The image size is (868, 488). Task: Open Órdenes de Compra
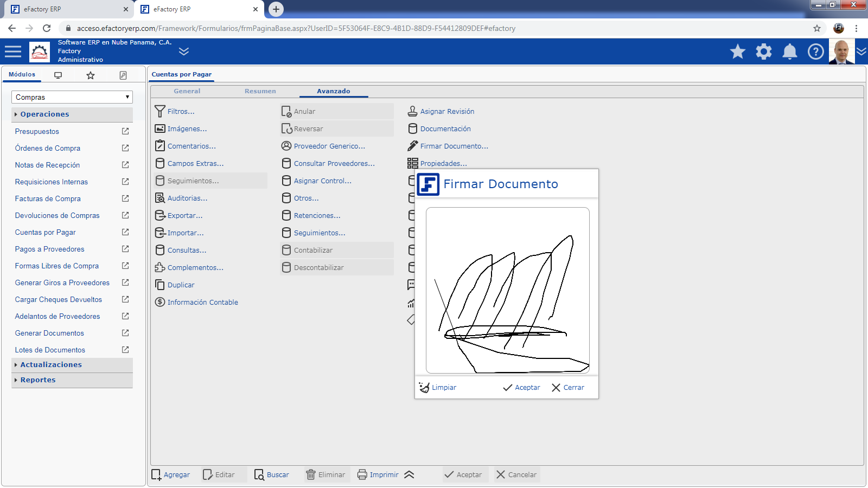tap(48, 148)
